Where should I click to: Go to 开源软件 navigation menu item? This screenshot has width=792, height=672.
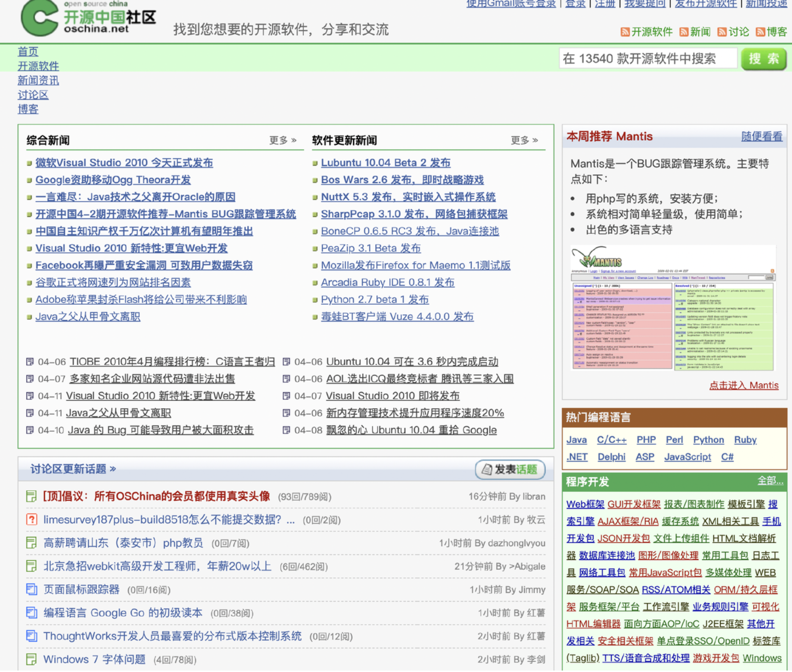point(38,66)
